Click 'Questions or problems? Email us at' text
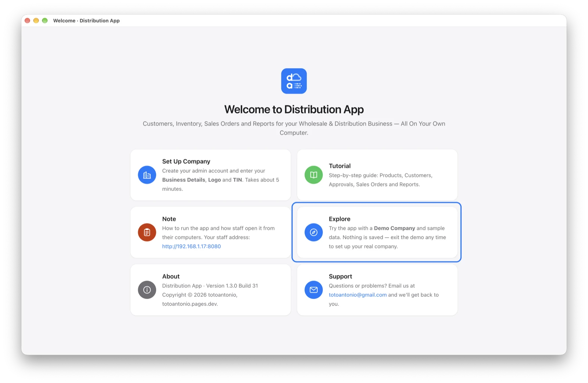 [x=372, y=286]
